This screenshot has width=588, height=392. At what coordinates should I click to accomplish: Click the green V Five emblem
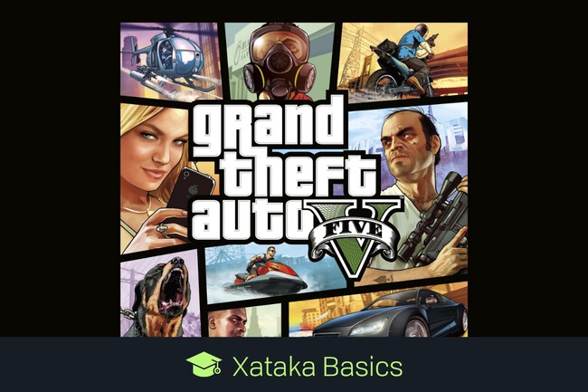(354, 238)
